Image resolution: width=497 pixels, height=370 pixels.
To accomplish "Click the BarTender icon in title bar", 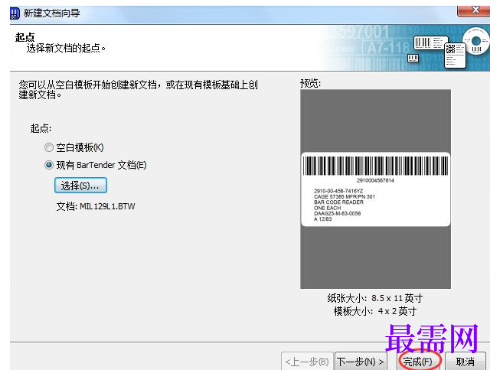I will point(15,14).
